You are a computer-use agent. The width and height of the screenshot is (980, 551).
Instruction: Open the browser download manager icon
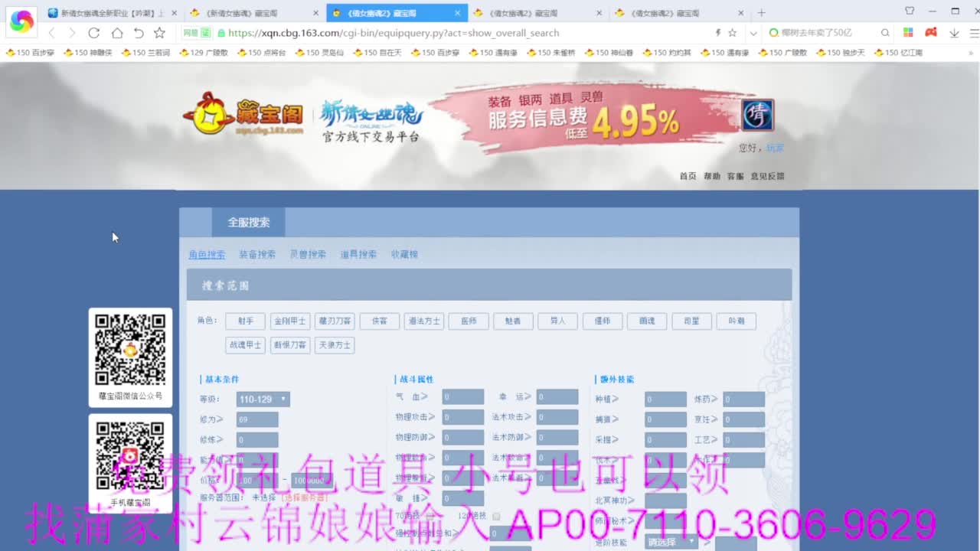tap(953, 33)
